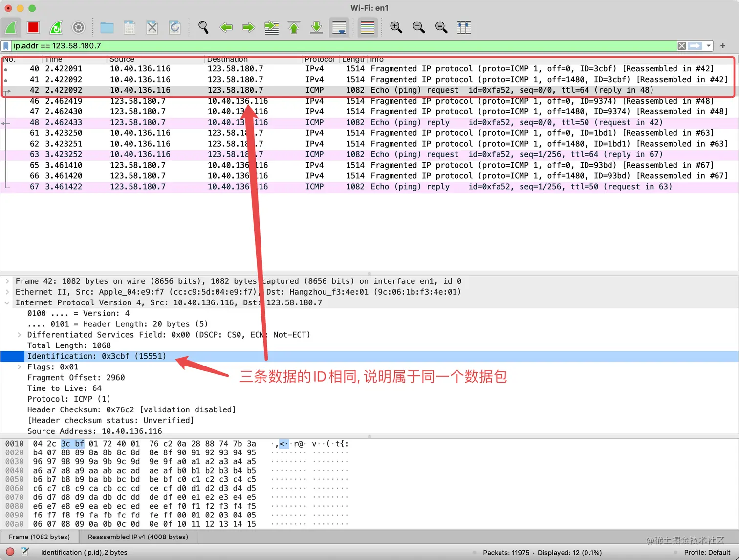Screen dimensions: 739x560
Task: Click Packets: 11975 status text
Action: (x=506, y=553)
